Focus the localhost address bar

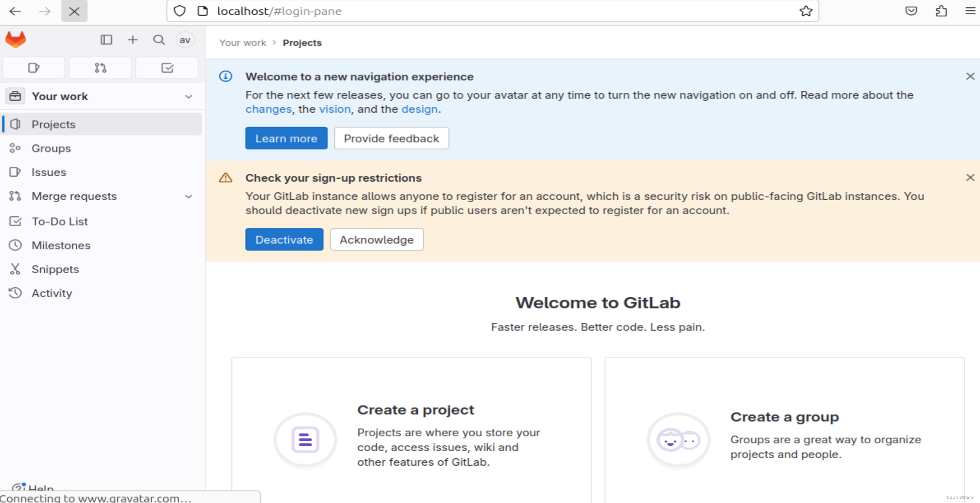(x=492, y=11)
